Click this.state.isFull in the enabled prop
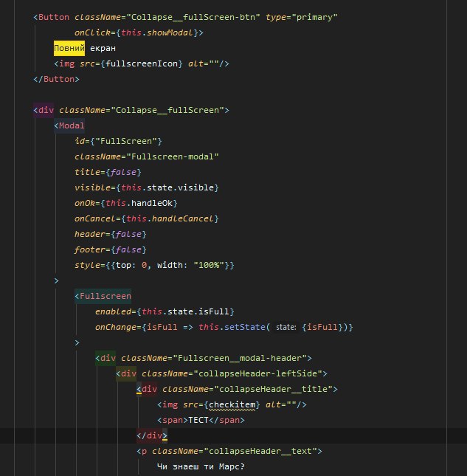This screenshot has width=467, height=476. pos(185,311)
